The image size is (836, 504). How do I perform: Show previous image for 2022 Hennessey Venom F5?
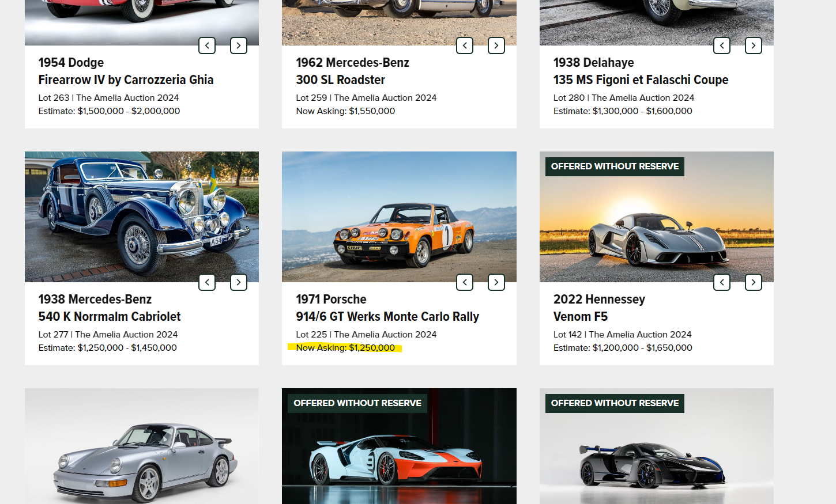[x=722, y=282]
